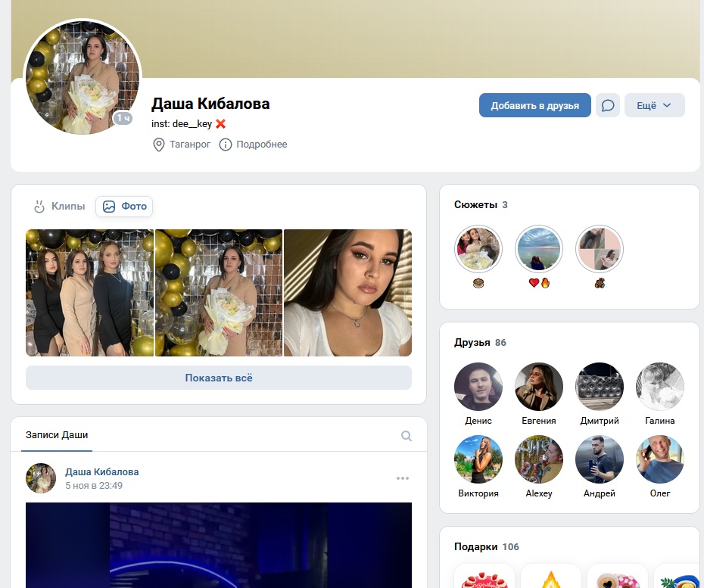Click the Клипы hand icon
Image resolution: width=704 pixels, height=588 pixels.
click(x=39, y=207)
